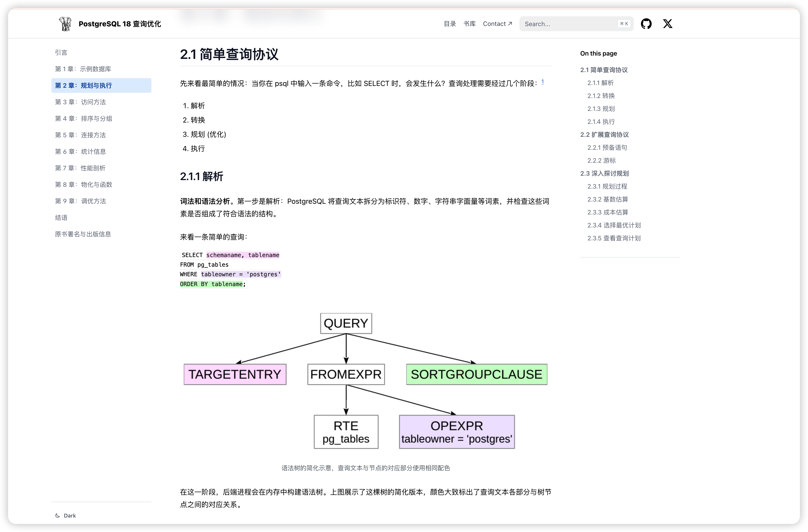Jump to 2.3.2 基数估算 in outline
Viewport: 808px width, 532px height.
point(607,199)
